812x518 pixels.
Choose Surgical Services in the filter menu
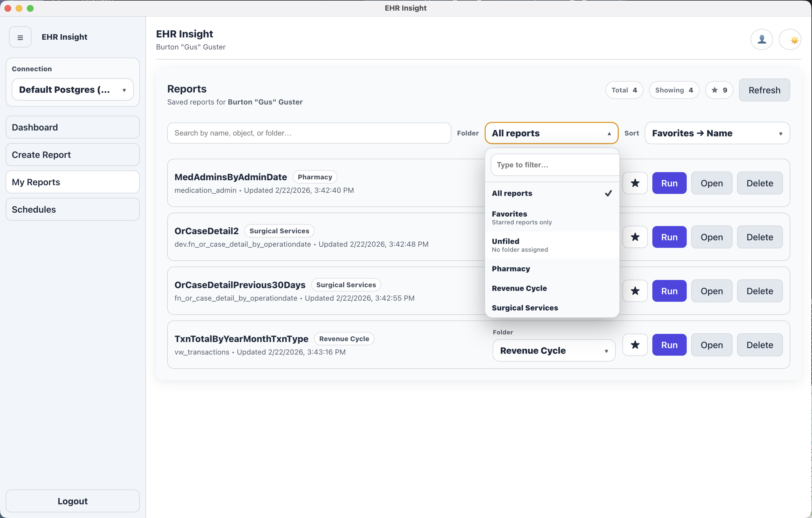(x=525, y=308)
